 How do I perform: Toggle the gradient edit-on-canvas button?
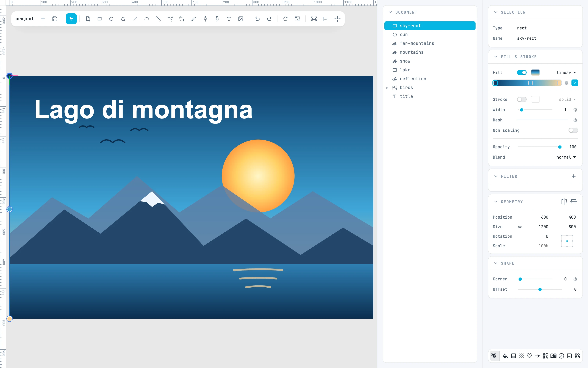click(x=575, y=83)
